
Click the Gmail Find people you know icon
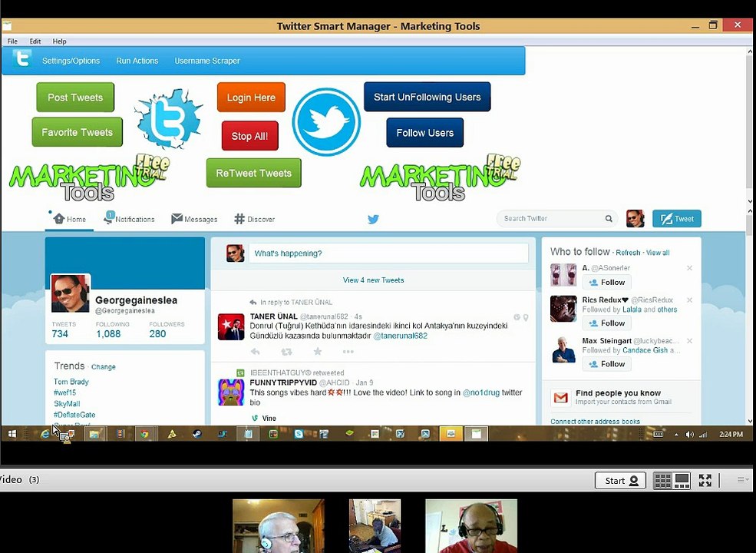561,398
